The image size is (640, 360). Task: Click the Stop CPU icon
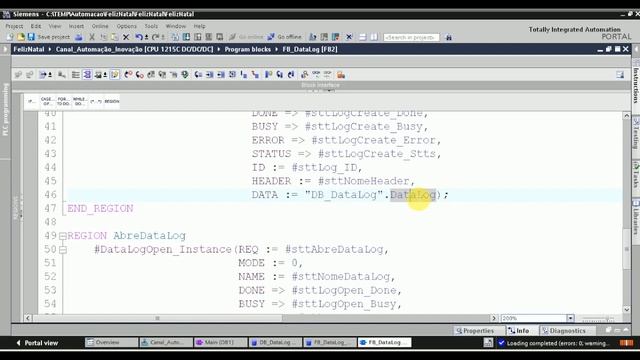point(336,37)
